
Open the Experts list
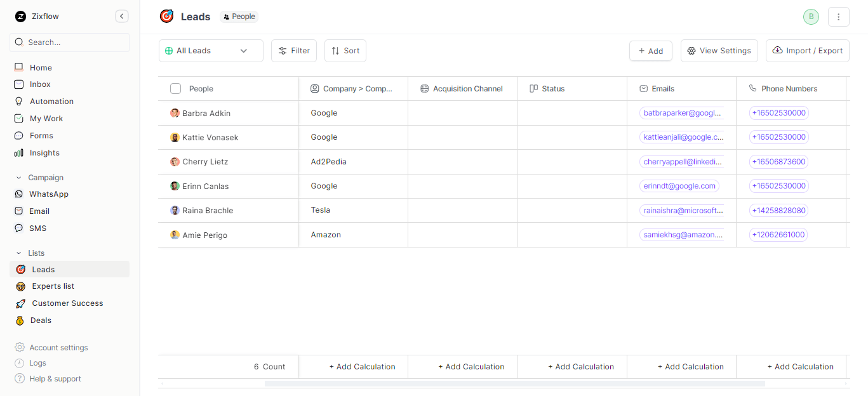click(53, 286)
